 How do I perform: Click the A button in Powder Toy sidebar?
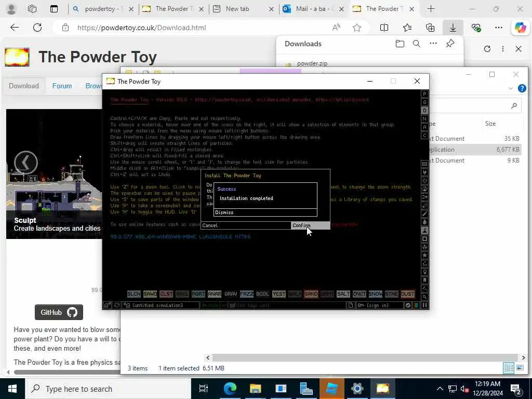pyautogui.click(x=424, y=127)
